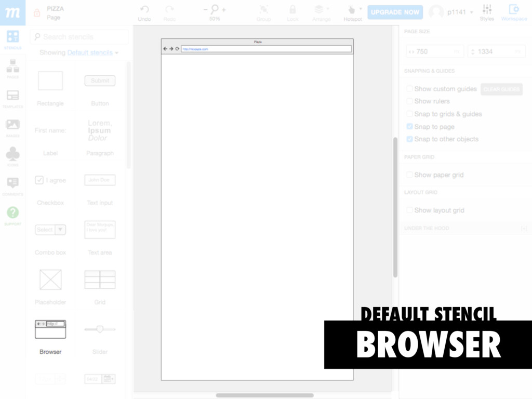Click the canvas browser reload icon
This screenshot has width=532, height=399.
click(177, 49)
